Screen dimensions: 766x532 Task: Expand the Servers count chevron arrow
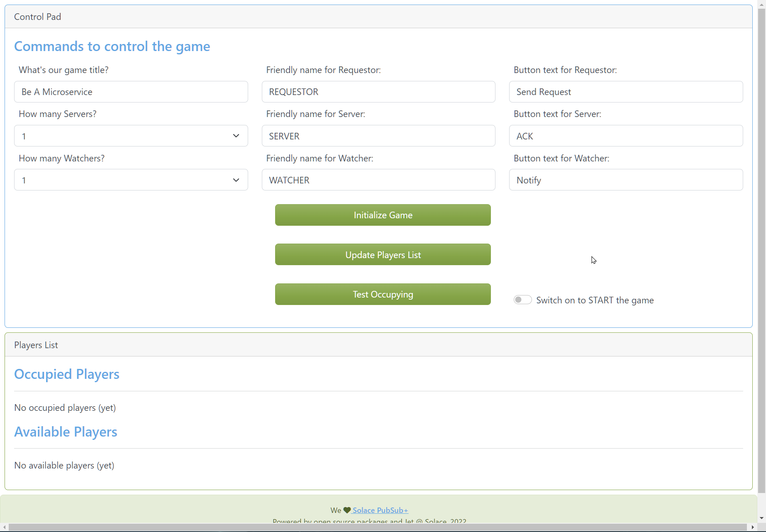236,136
